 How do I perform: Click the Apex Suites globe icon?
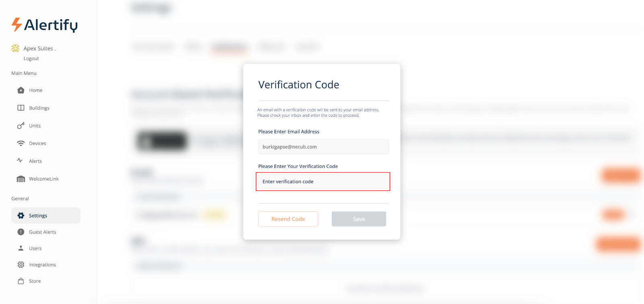pyautogui.click(x=15, y=48)
